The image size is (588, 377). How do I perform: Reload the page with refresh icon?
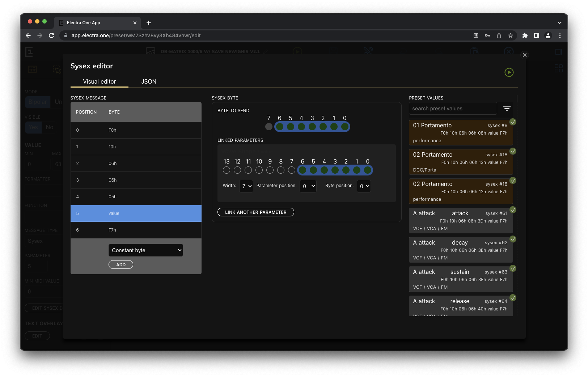[x=51, y=35]
